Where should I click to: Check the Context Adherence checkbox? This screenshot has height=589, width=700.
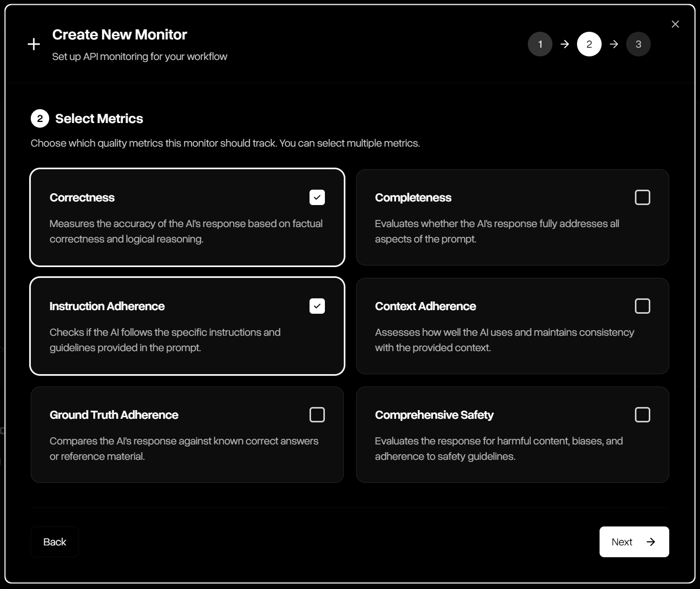[x=643, y=306]
